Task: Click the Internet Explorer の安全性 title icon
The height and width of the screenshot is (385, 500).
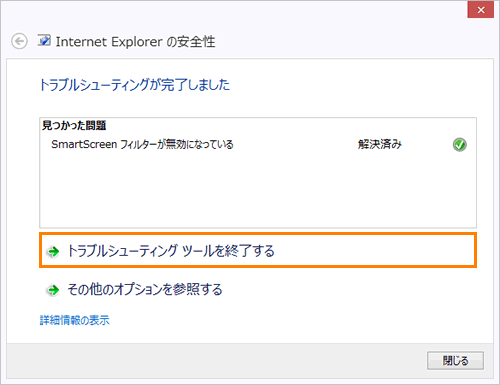Action: [x=44, y=41]
